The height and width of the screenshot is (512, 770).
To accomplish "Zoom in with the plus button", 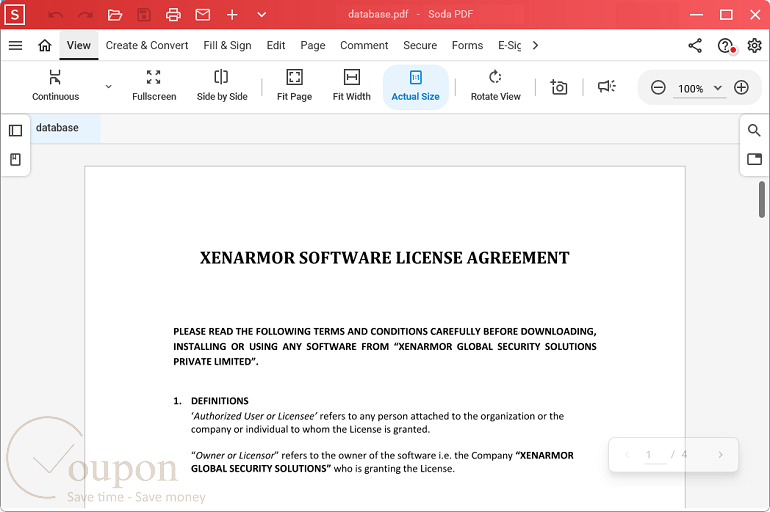I will [x=741, y=88].
